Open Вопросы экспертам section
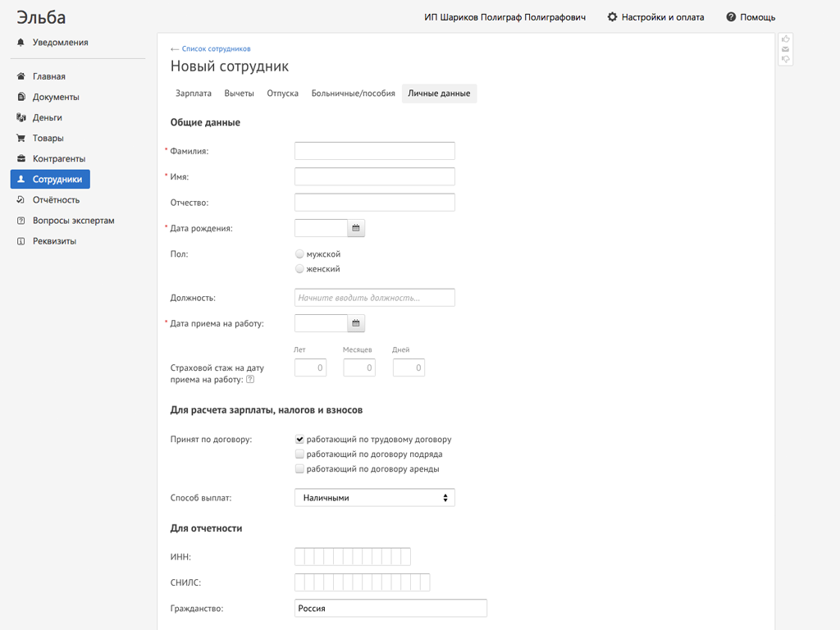Image resolution: width=840 pixels, height=630 pixels. coord(73,220)
